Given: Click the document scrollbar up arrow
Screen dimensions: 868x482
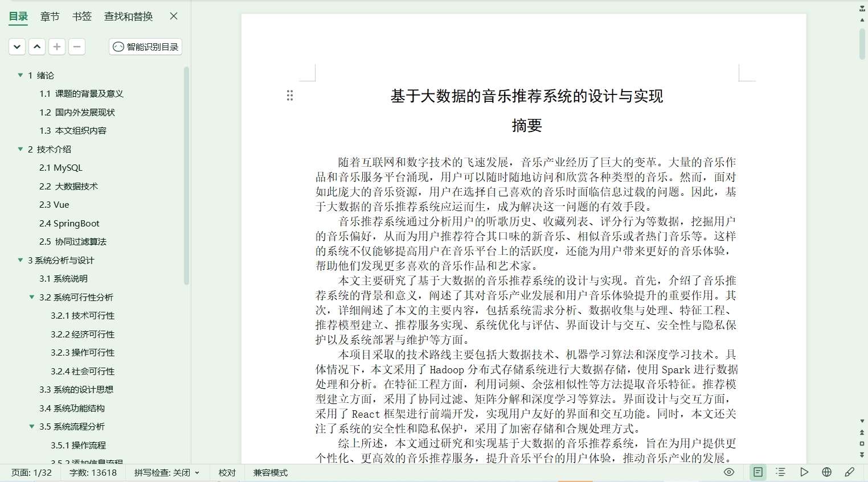Looking at the screenshot, I should point(862,20).
